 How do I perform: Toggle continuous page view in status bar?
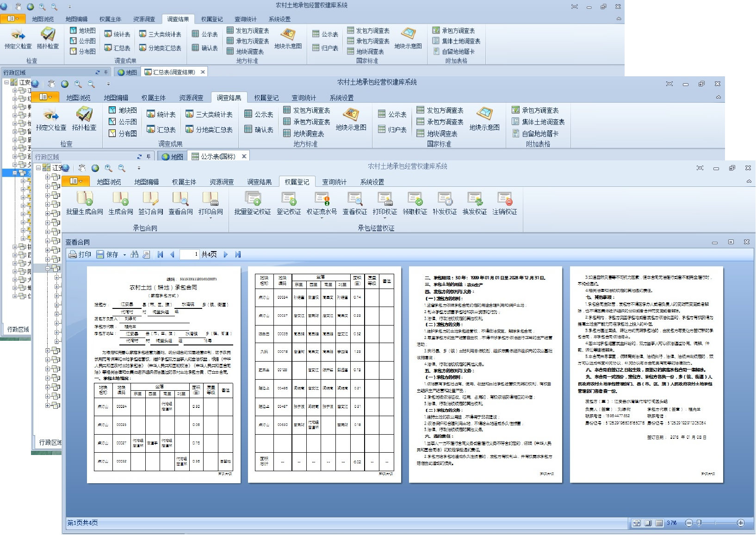(659, 523)
